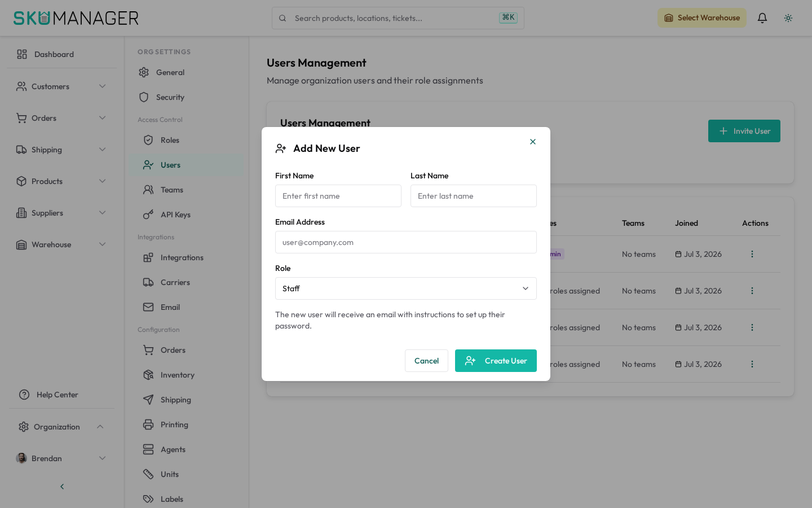Click the Teams people icon
The image size is (812, 508).
tap(148, 190)
